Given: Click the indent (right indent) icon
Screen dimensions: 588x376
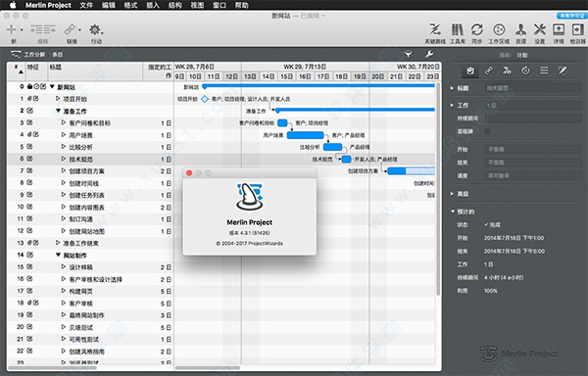Looking at the screenshot, I should tap(49, 29).
